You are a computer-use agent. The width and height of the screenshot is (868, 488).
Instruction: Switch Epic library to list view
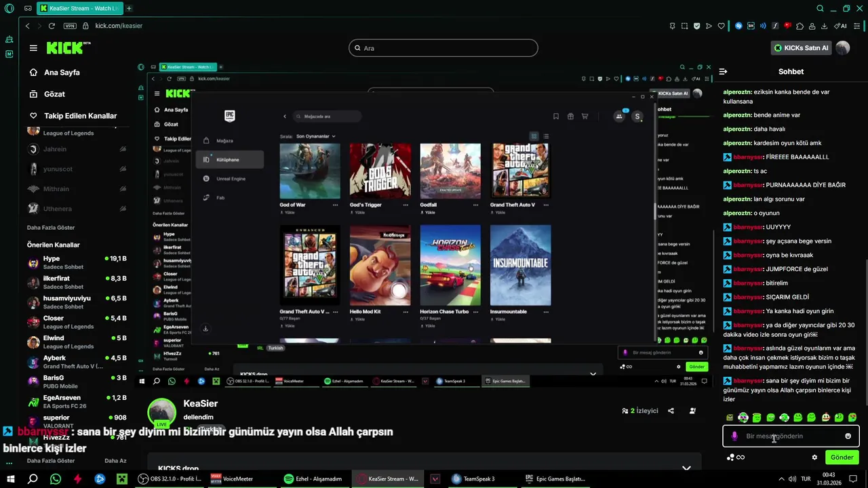(x=546, y=136)
